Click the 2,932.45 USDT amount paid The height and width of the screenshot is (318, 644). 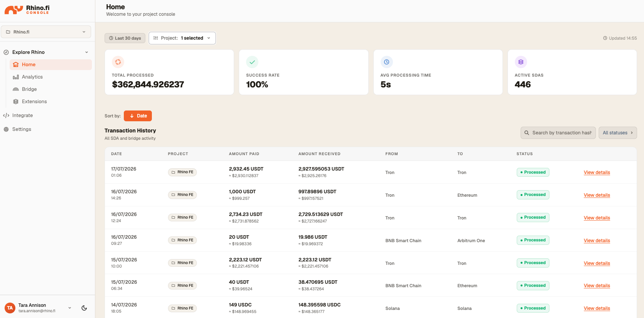coord(246,169)
